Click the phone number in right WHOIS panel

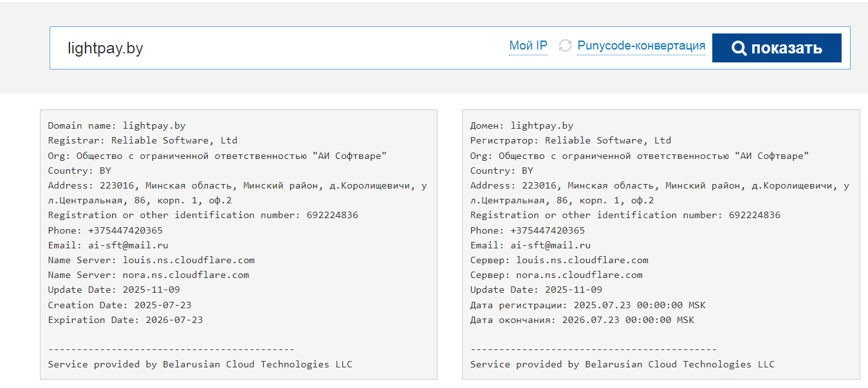tap(547, 230)
